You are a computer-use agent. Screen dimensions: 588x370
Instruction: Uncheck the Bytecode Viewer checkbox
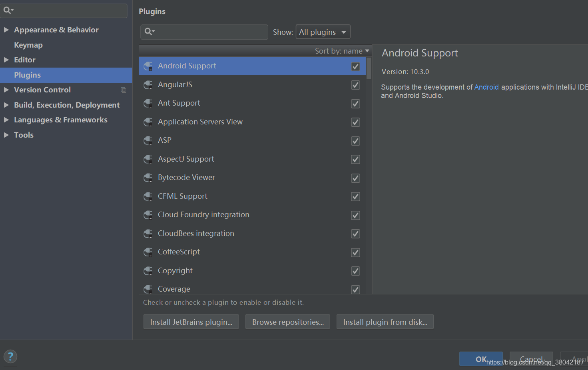355,178
